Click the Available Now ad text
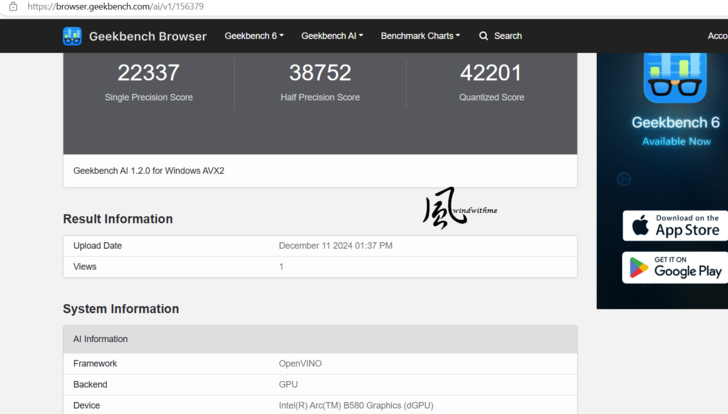728x414 pixels. point(676,142)
